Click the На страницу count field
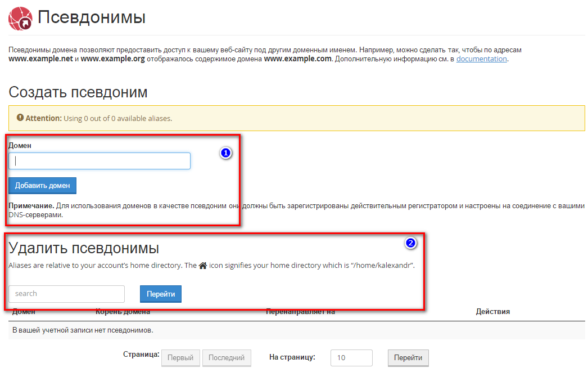The height and width of the screenshot is (390, 588). 351,358
